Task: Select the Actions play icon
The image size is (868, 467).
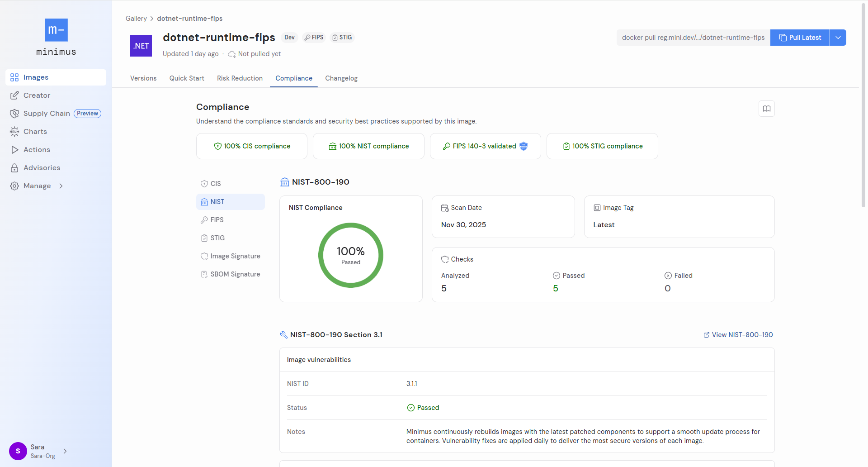Action: (x=14, y=149)
